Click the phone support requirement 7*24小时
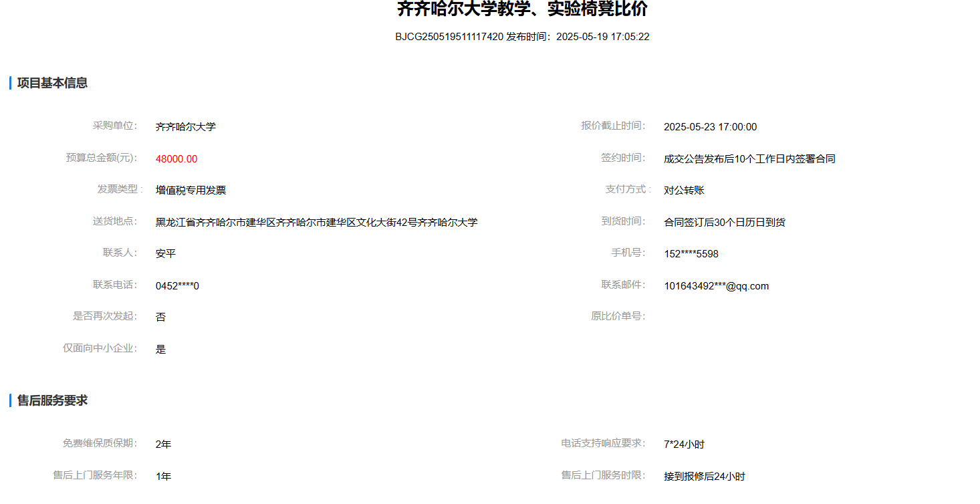 point(684,445)
